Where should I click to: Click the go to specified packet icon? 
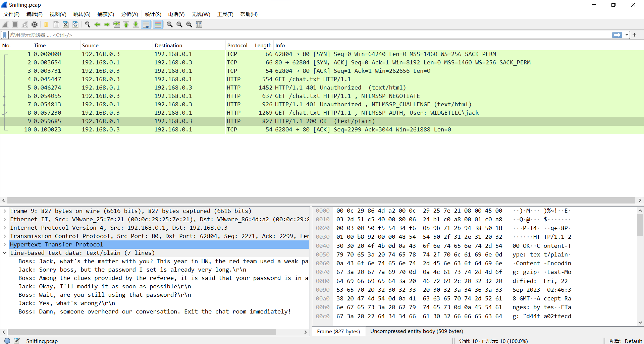(x=117, y=24)
